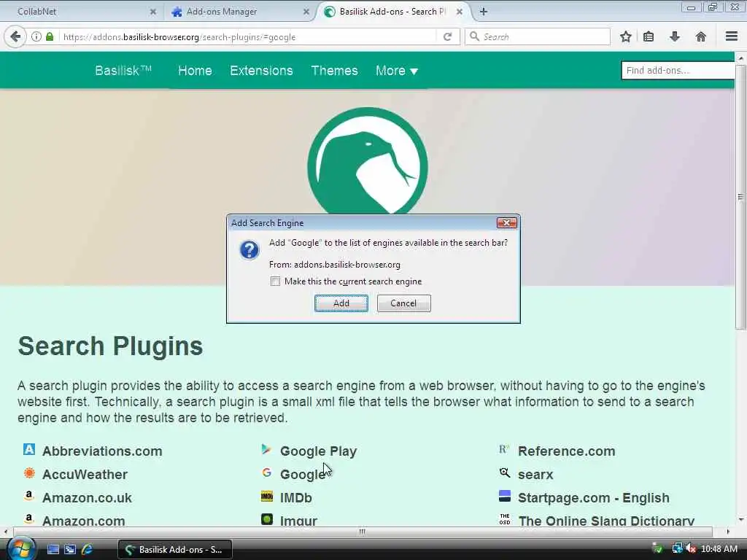The height and width of the screenshot is (560, 747).
Task: Confirm with the Add button
Action: (x=341, y=303)
